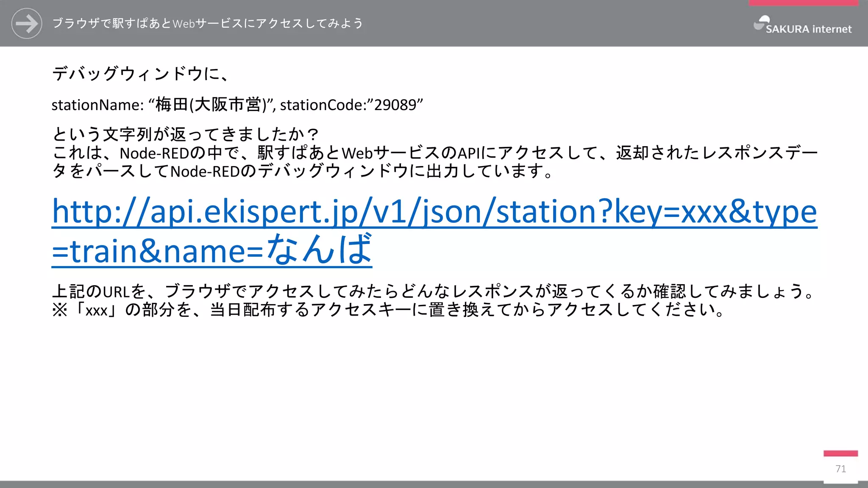Click the stationName 梅田(大阪市営) line
The image size is (868, 488).
pyautogui.click(x=237, y=105)
